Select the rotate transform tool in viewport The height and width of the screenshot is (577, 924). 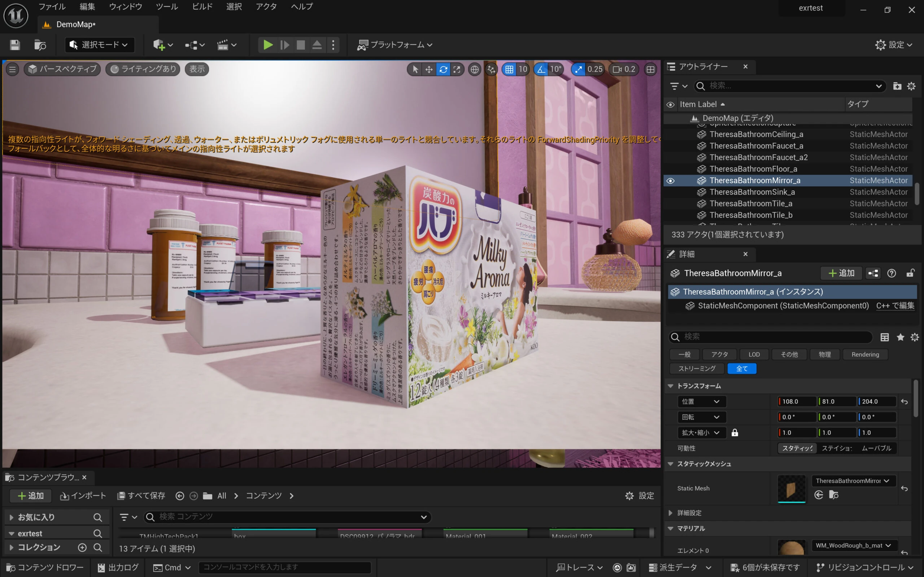coord(443,69)
